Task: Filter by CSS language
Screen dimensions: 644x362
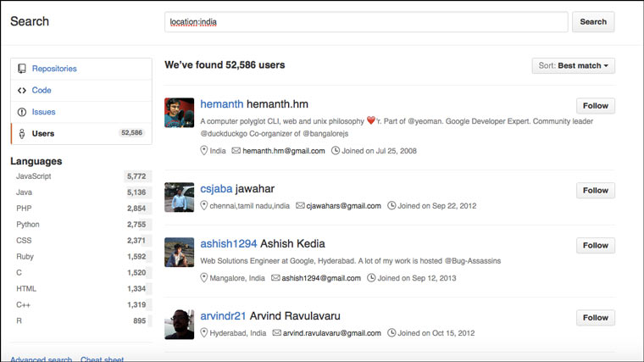Action: (81, 241)
